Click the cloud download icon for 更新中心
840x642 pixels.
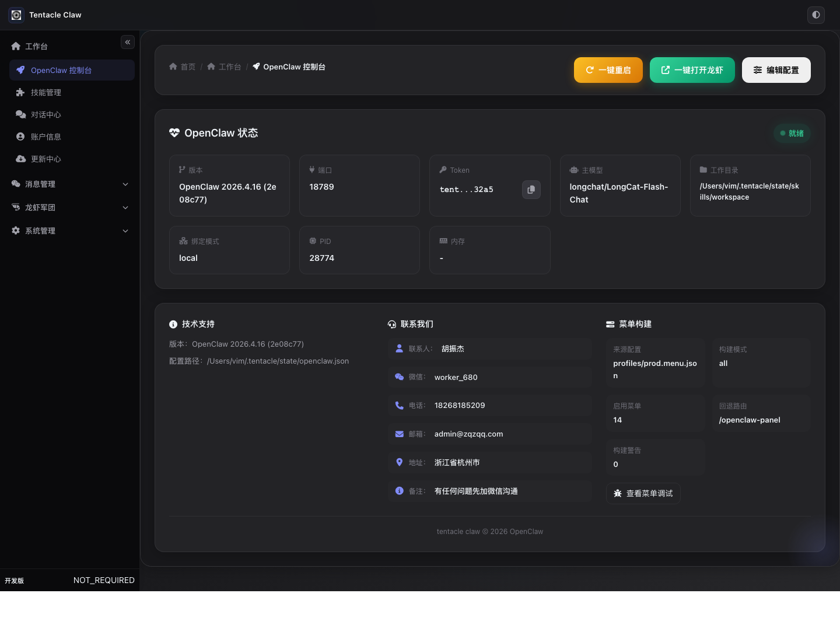[20, 159]
